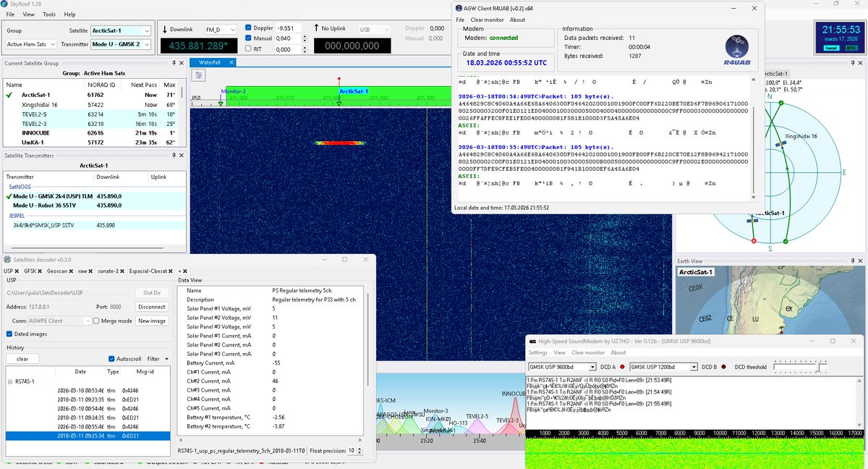This screenshot has height=469, width=868.
Task: Click the New image button
Action: coord(152,321)
